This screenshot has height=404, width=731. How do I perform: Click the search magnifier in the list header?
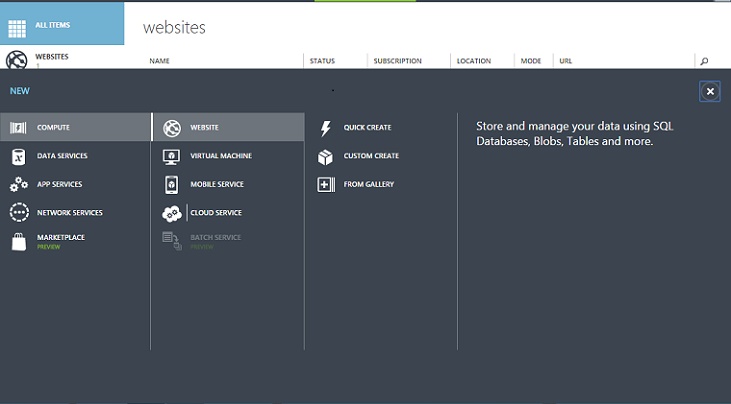coord(704,61)
